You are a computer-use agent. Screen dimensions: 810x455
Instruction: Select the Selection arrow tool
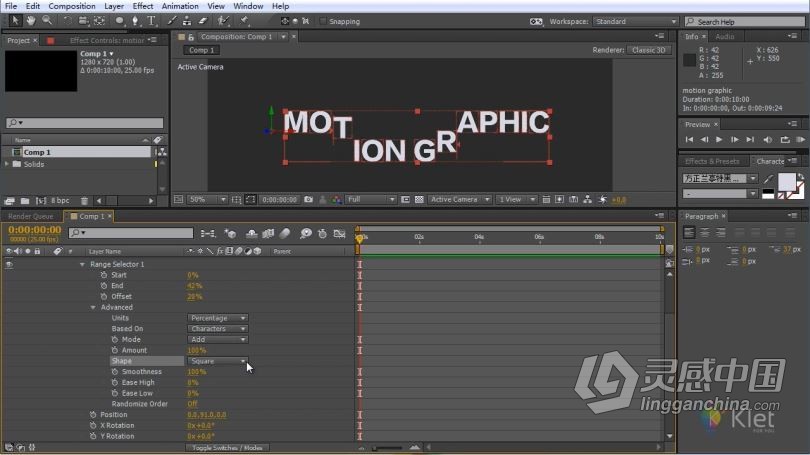click(14, 21)
